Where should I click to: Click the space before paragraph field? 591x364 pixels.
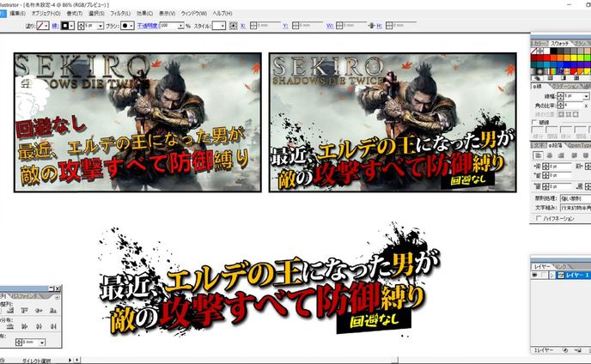point(558,186)
